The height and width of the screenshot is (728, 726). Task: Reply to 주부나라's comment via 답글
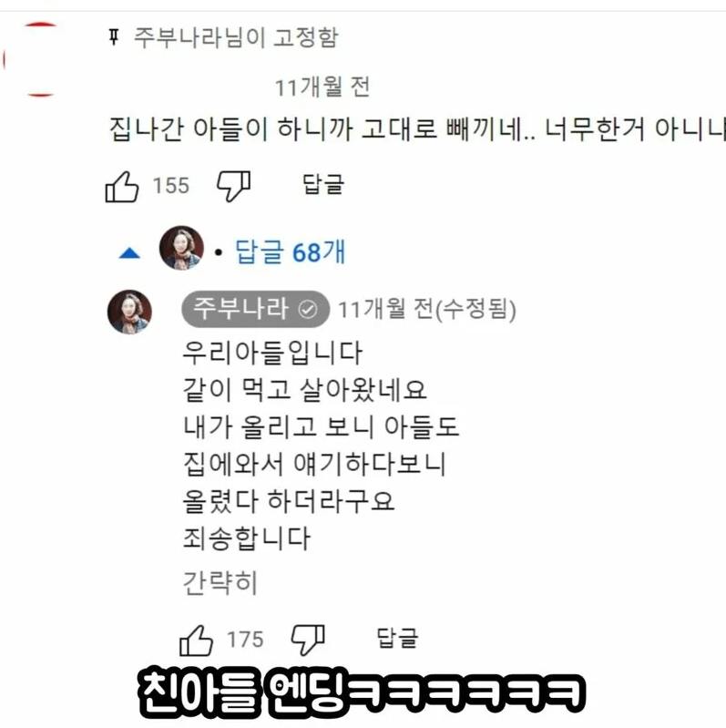(x=397, y=638)
